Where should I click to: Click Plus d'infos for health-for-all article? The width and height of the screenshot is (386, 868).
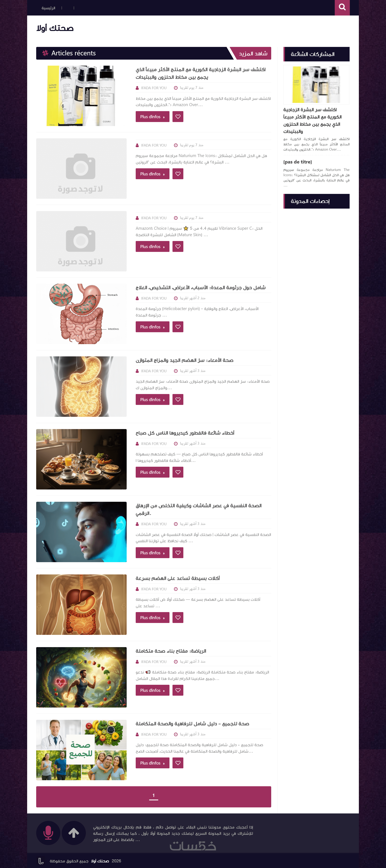(152, 763)
